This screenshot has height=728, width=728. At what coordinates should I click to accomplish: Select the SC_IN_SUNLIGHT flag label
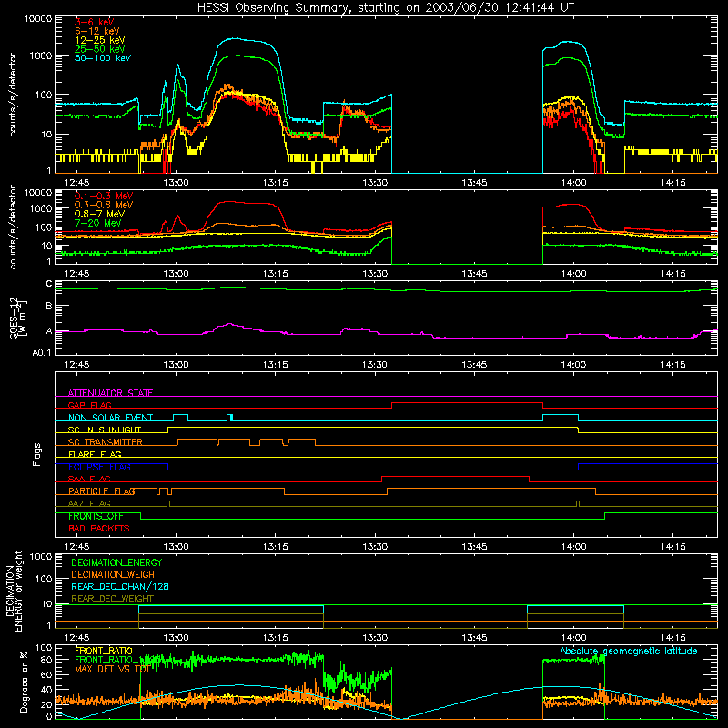coord(105,430)
